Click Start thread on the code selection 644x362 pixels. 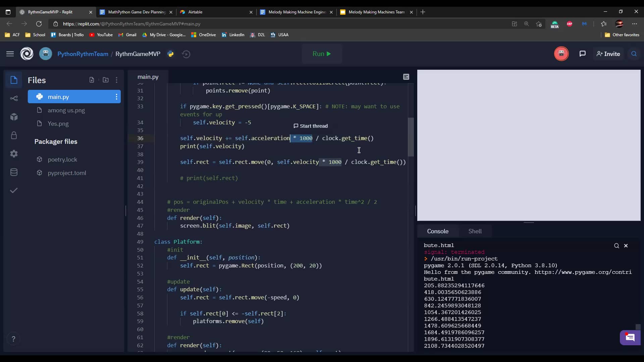[x=310, y=126]
